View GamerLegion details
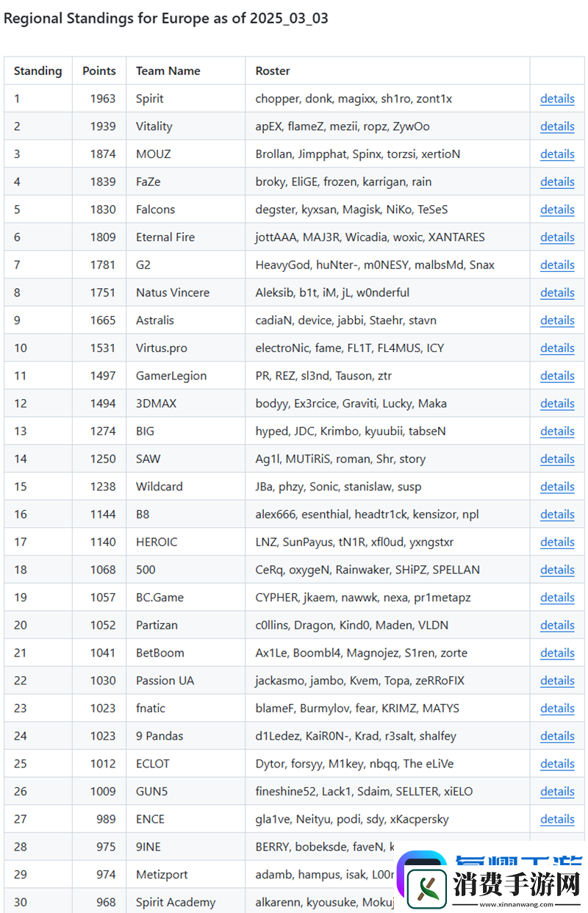 (557, 376)
